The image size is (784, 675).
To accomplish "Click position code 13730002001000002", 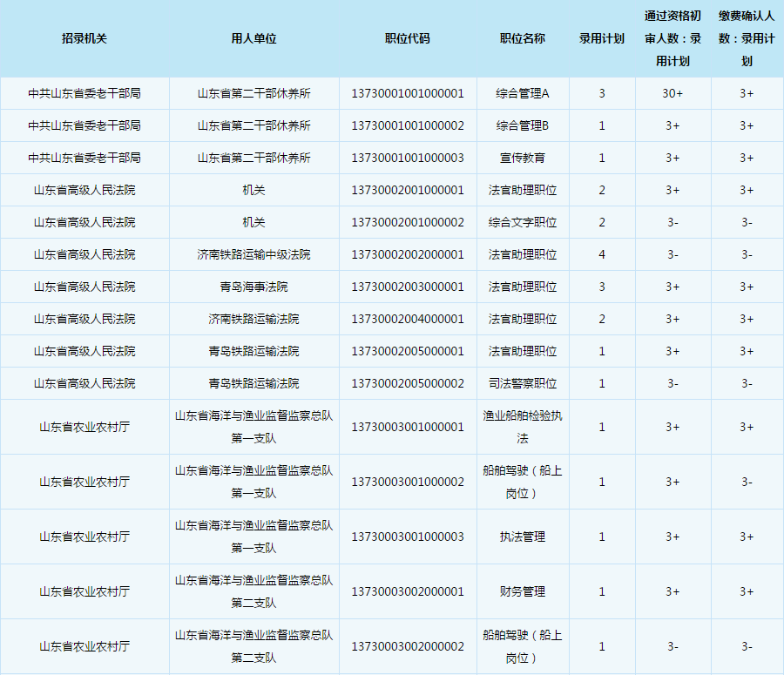I will coord(408,222).
